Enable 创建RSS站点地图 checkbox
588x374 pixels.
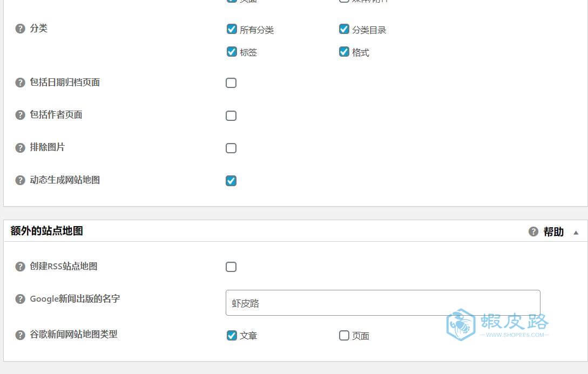[x=231, y=267]
